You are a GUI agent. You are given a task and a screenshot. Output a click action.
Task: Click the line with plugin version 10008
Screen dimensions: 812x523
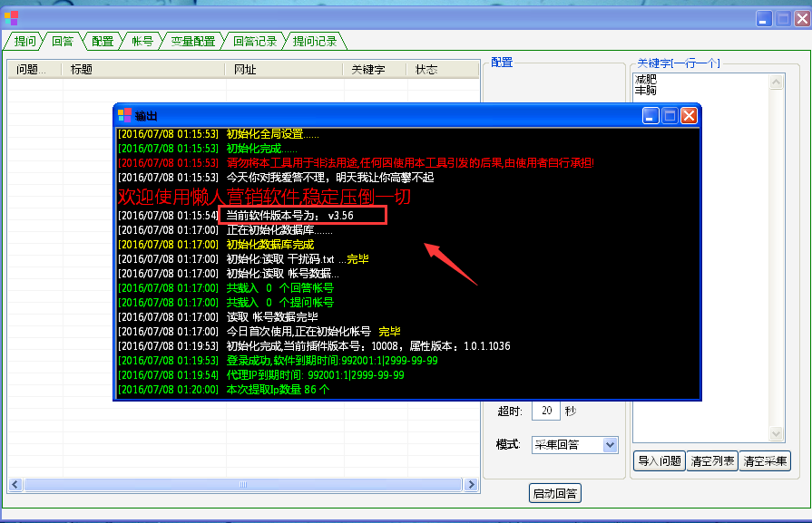pyautogui.click(x=314, y=346)
